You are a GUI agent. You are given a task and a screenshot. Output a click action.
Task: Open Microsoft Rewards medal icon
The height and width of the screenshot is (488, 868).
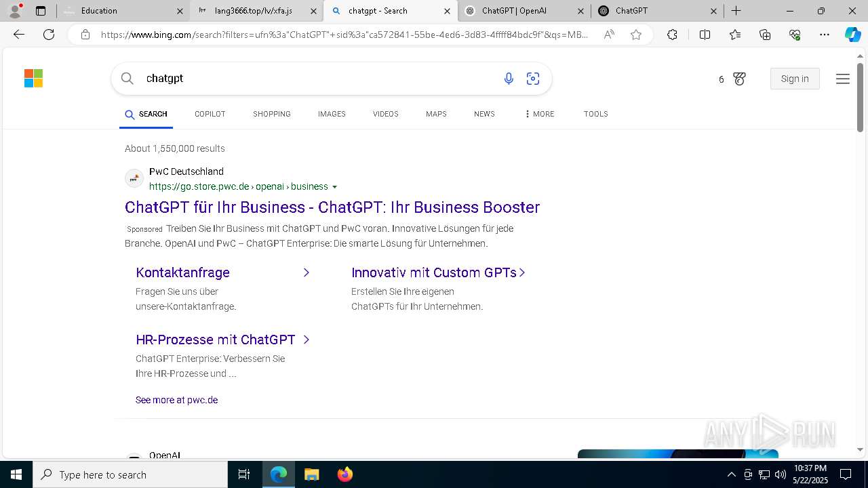click(739, 79)
